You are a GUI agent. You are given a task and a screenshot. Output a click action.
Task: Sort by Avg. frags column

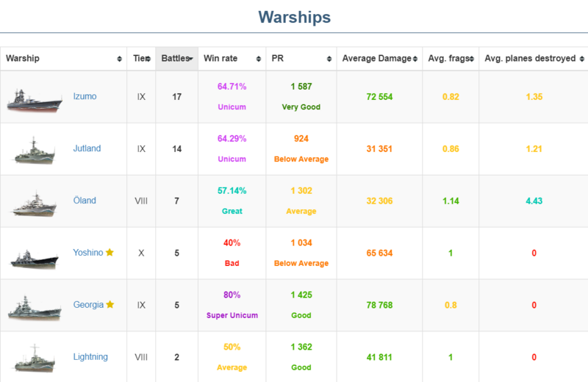pyautogui.click(x=450, y=59)
